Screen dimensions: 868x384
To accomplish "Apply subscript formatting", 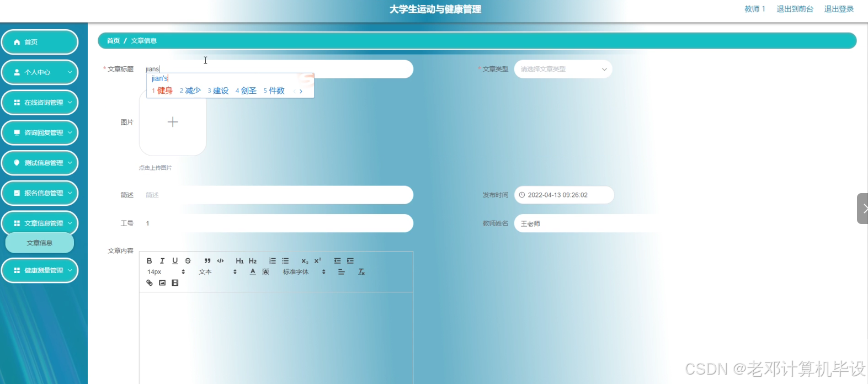I will [305, 261].
